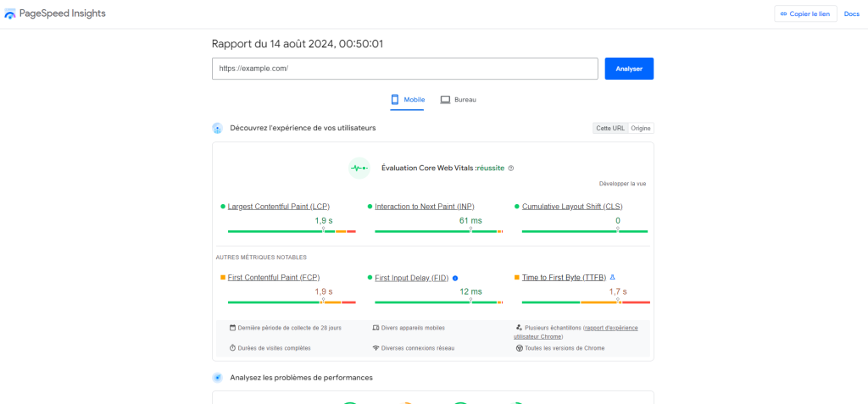The image size is (868, 404).
Task: Click the URL input field
Action: tap(405, 69)
